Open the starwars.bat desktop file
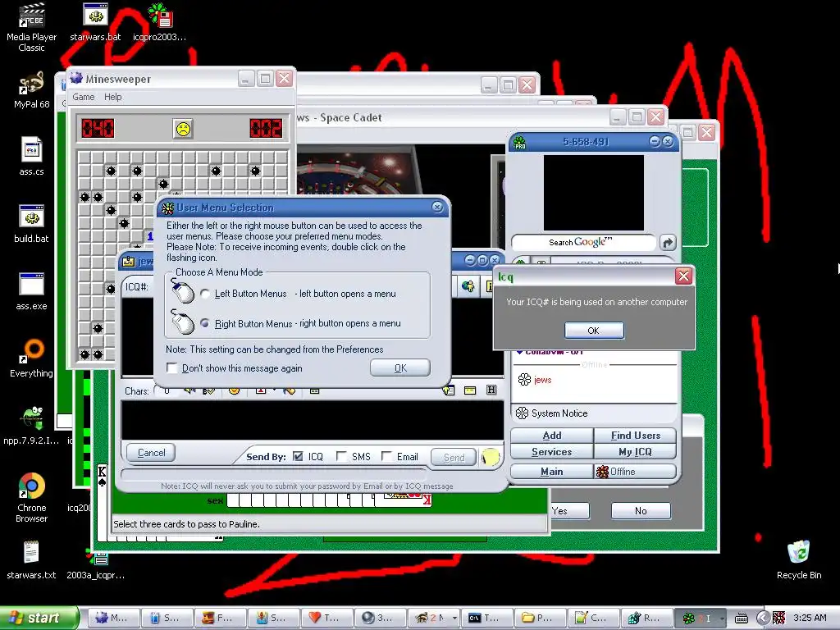840x630 pixels. pos(95,22)
